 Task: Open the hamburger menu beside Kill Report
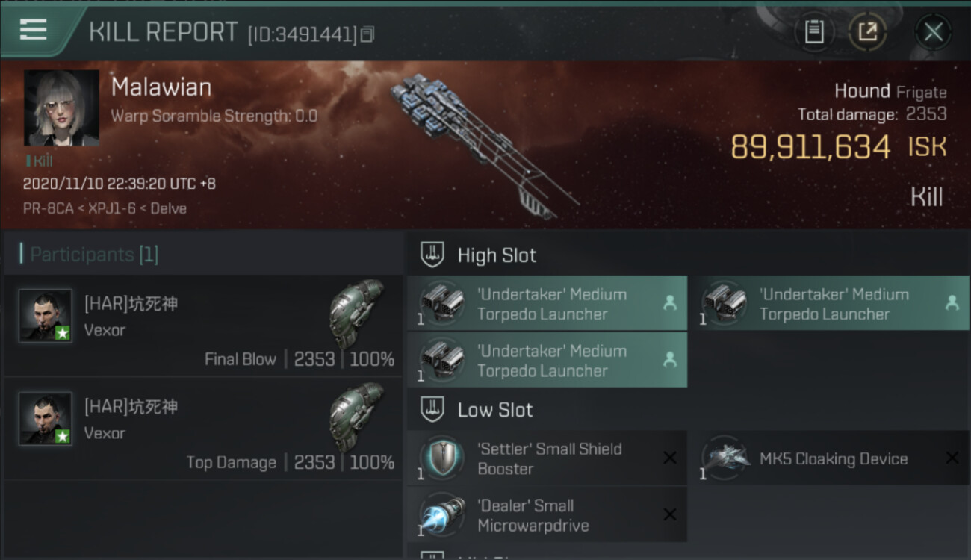pyautogui.click(x=33, y=30)
